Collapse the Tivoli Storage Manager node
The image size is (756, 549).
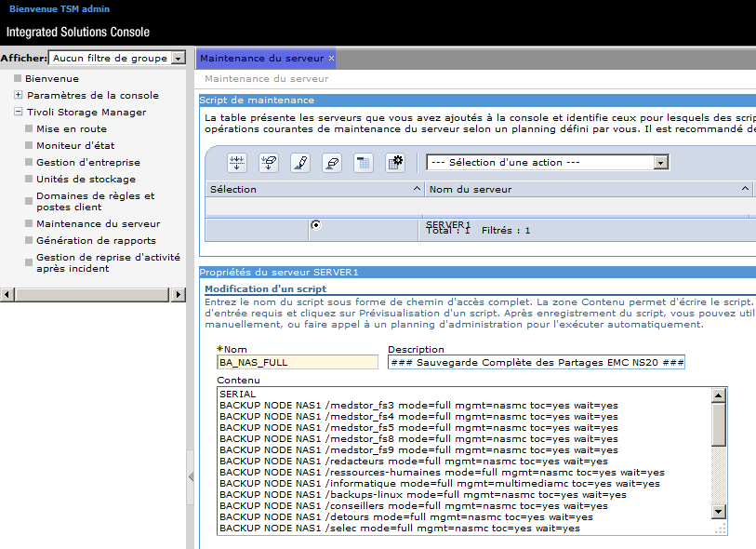coord(19,112)
